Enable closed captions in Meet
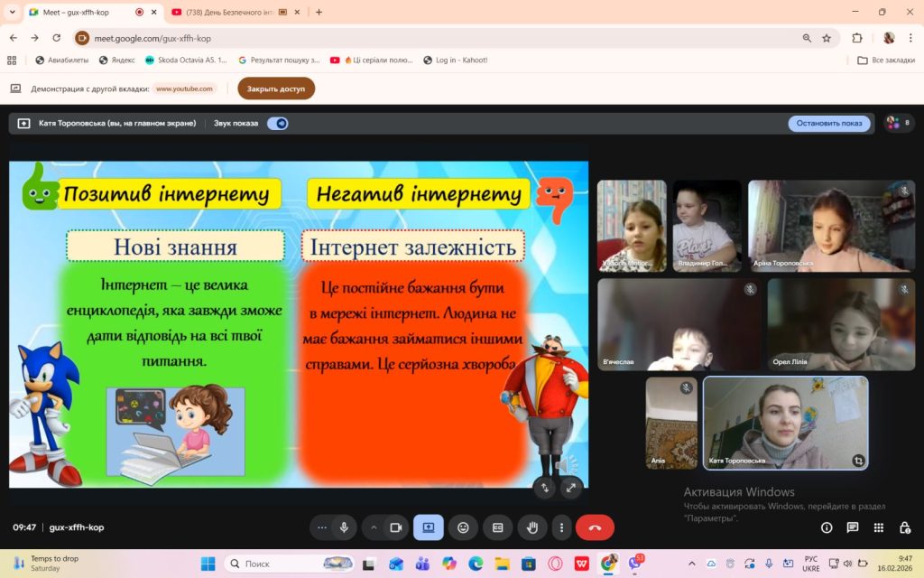 pyautogui.click(x=497, y=527)
